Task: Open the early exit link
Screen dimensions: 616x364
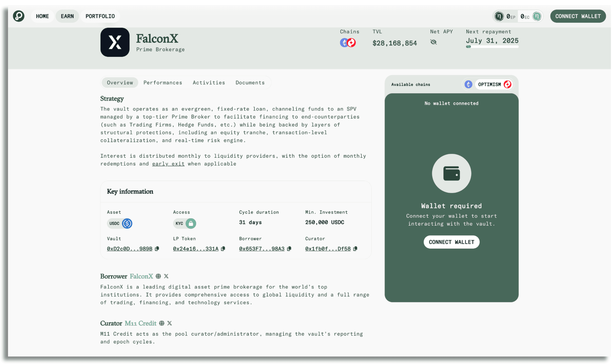Action: 168,164
